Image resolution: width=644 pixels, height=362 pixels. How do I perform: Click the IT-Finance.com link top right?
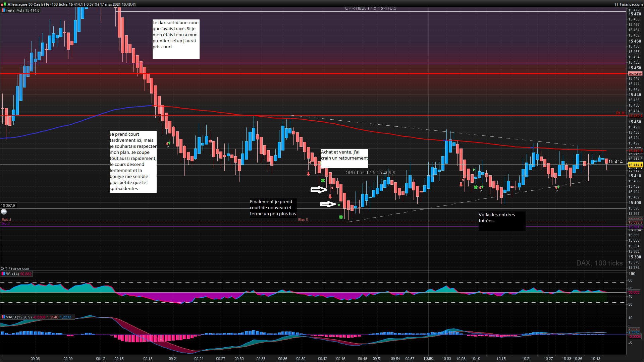tap(629, 4)
